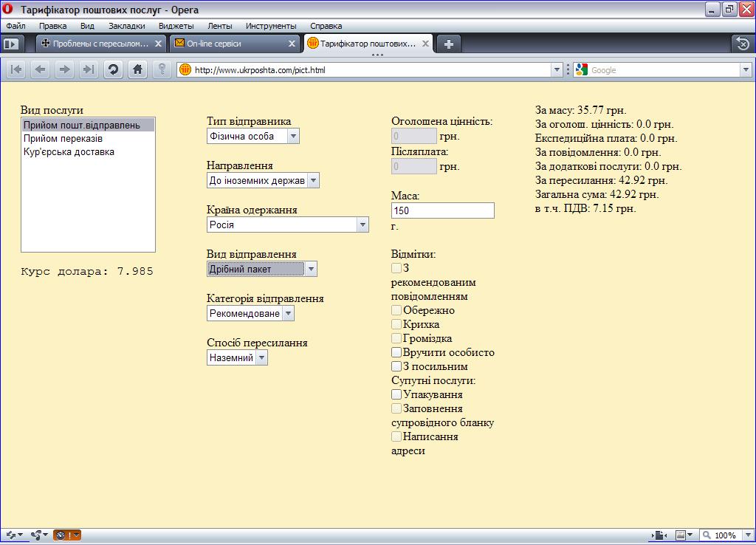Go to the Home page icon

[x=137, y=70]
